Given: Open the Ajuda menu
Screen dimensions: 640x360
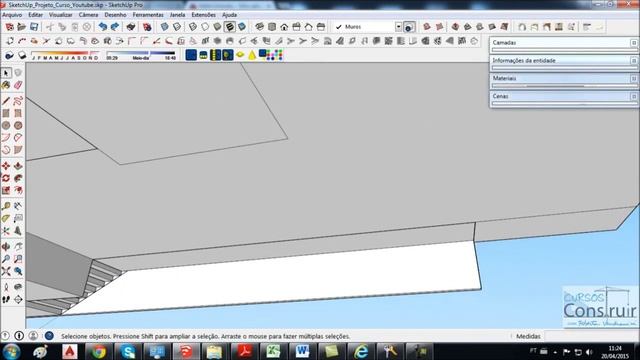Looking at the screenshot, I should coord(229,15).
